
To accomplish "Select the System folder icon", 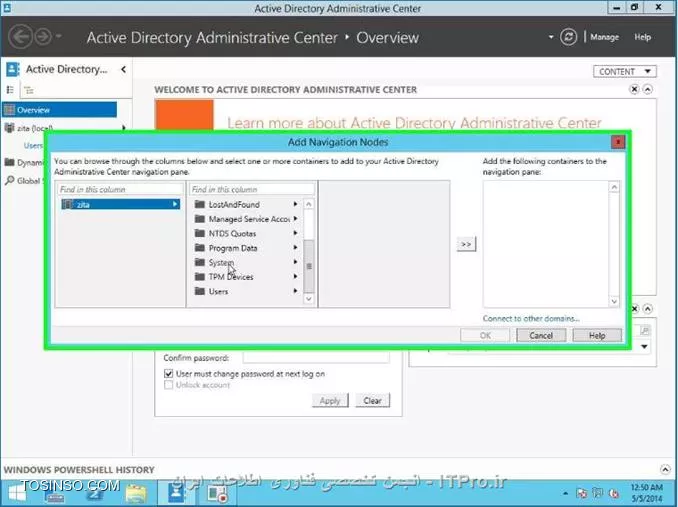I will click(x=199, y=262).
